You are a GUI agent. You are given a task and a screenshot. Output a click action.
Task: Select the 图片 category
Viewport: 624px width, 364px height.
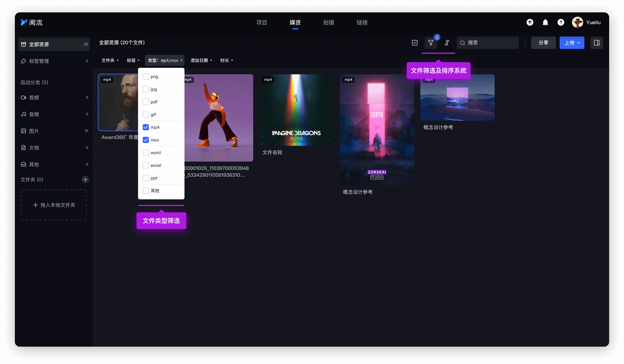(x=54, y=131)
